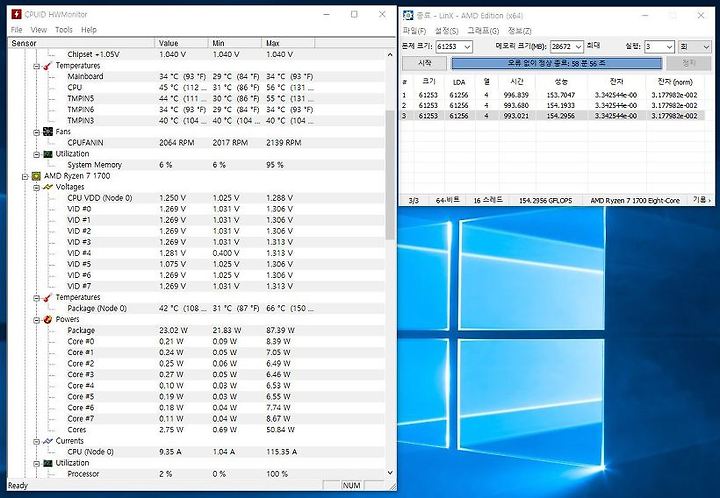Click the Powers flame icon
Screen dimensions: 720x498
tap(48, 319)
